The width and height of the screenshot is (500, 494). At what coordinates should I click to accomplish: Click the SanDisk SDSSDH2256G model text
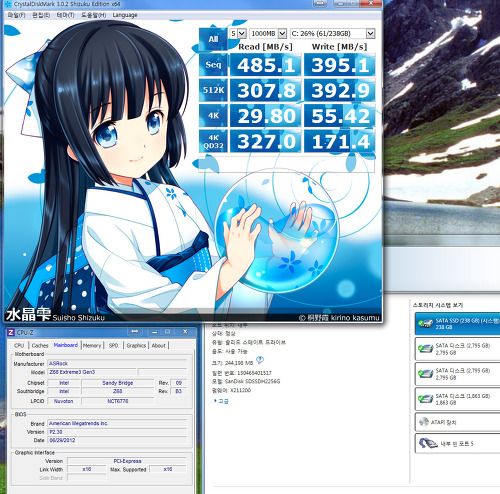tap(252, 381)
